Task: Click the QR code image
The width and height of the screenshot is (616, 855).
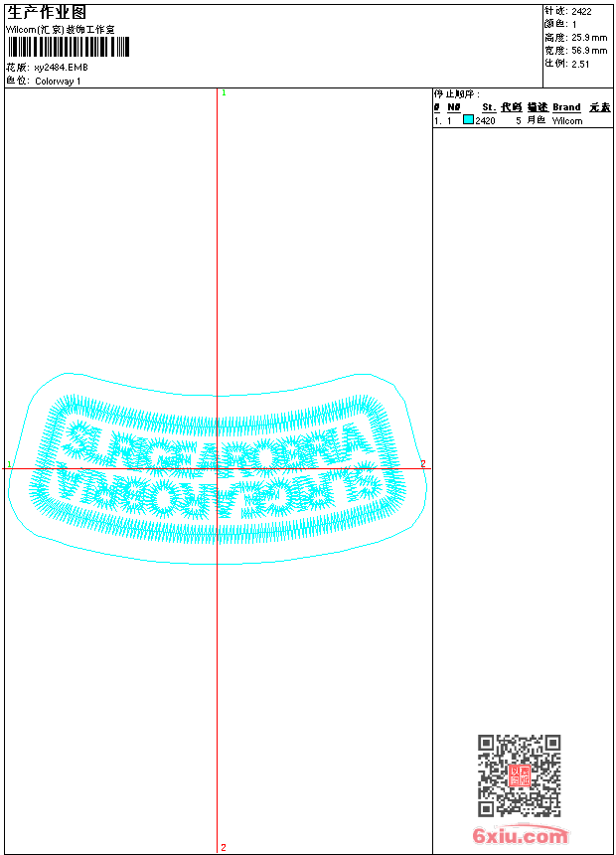Action: point(520,774)
